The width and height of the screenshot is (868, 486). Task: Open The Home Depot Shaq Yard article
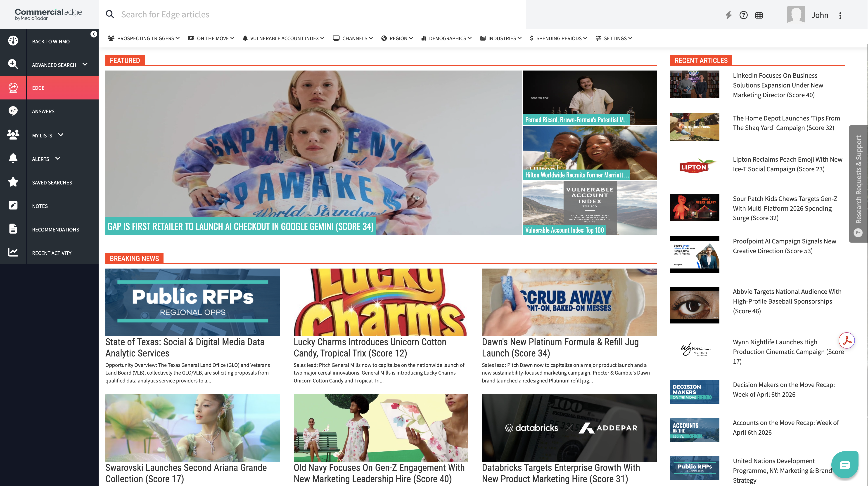[786, 123]
